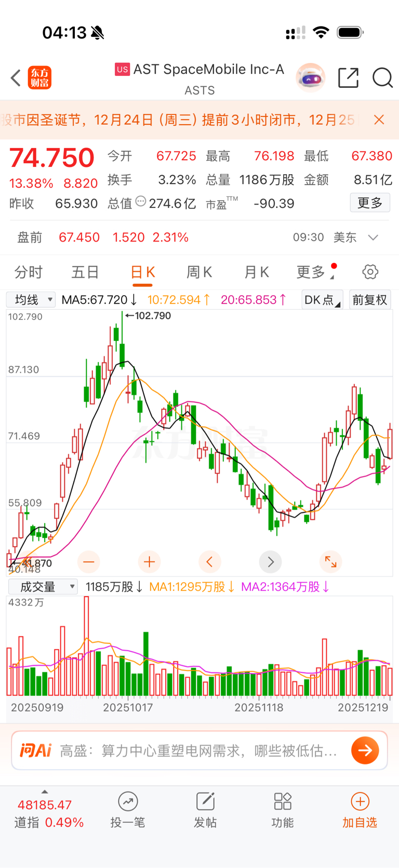Tap the 问AI search input field
Viewport: 399px width, 868px height.
coord(199,751)
